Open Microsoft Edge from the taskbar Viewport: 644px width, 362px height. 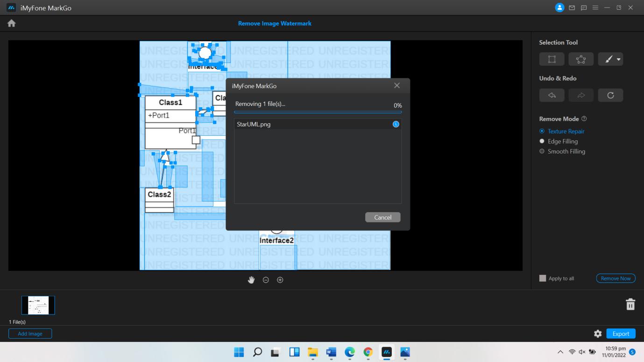pos(350,352)
